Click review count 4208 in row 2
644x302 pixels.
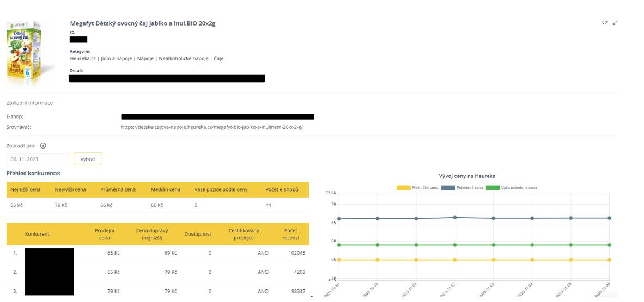tap(299, 272)
